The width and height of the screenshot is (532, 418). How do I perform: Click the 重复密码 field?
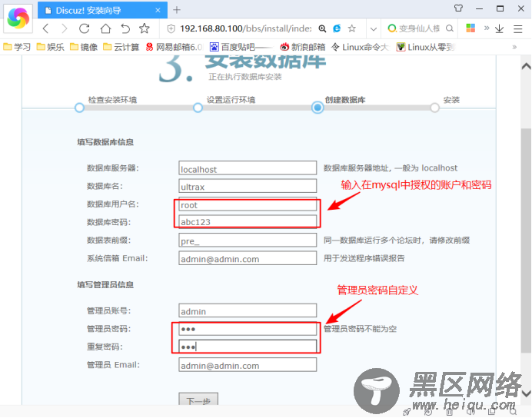248,347
